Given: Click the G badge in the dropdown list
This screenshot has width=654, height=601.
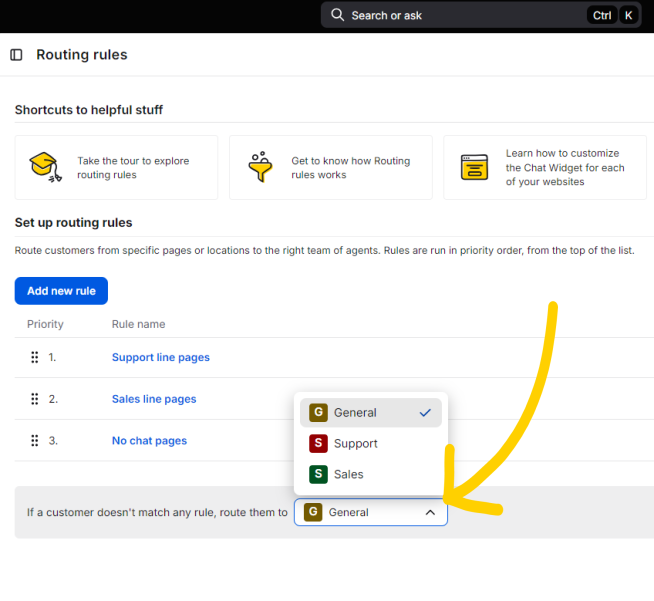Looking at the screenshot, I should pos(318,412).
